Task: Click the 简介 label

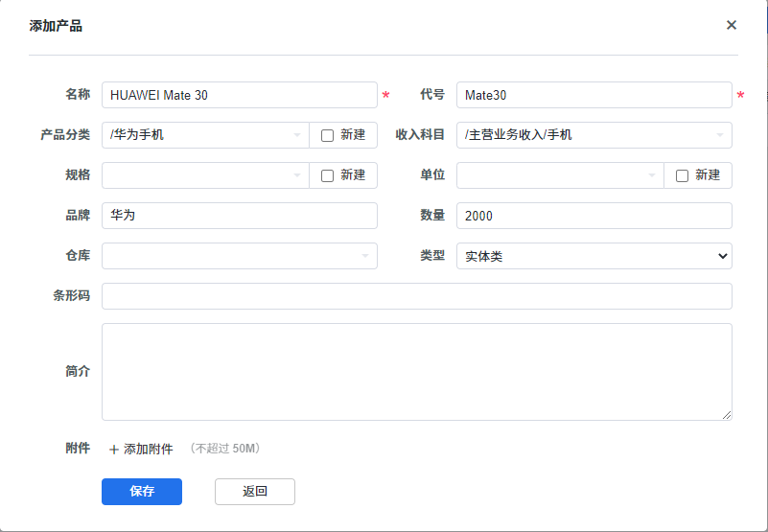Action: (78, 371)
